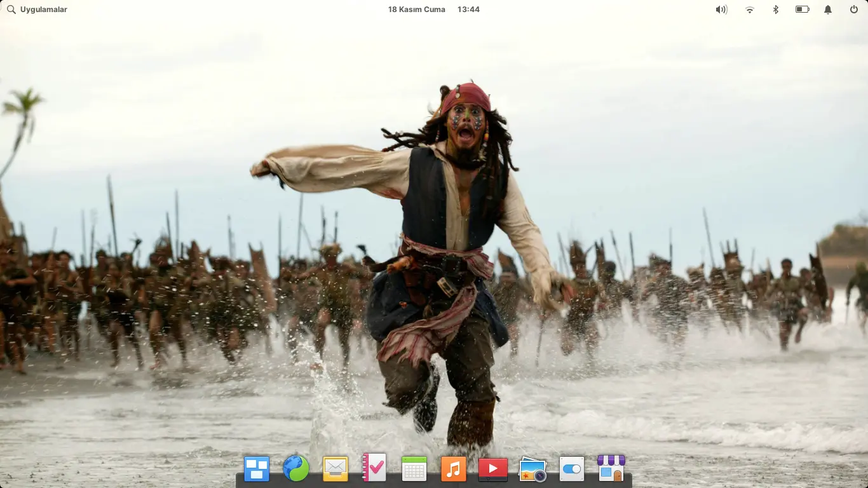Open AppCenter store from the dock
Viewport: 868px width, 488px height.
611,468
